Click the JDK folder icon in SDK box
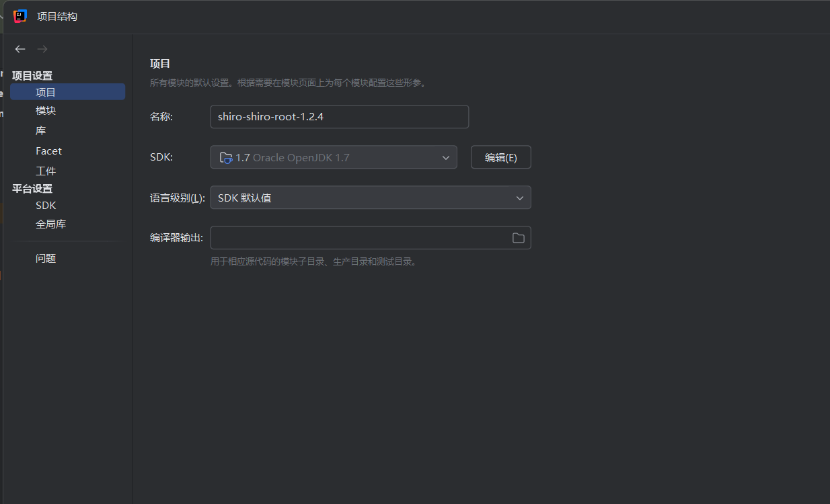The image size is (830, 504). [226, 158]
